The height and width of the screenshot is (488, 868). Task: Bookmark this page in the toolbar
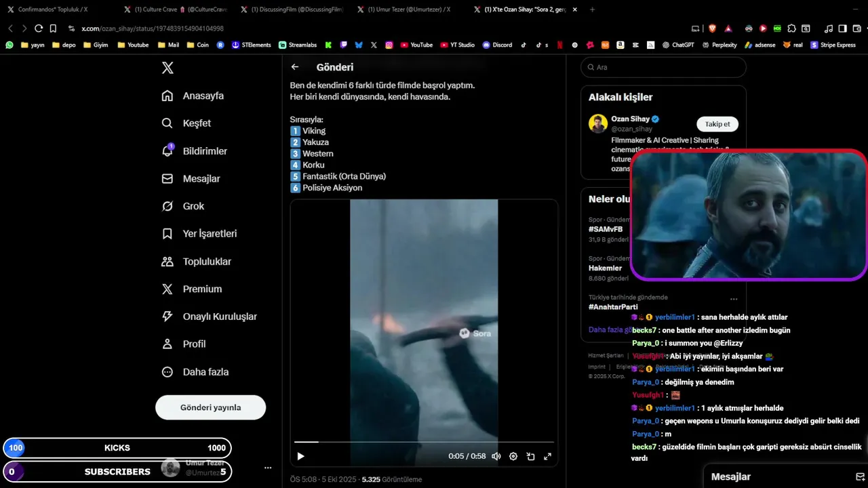(x=53, y=28)
